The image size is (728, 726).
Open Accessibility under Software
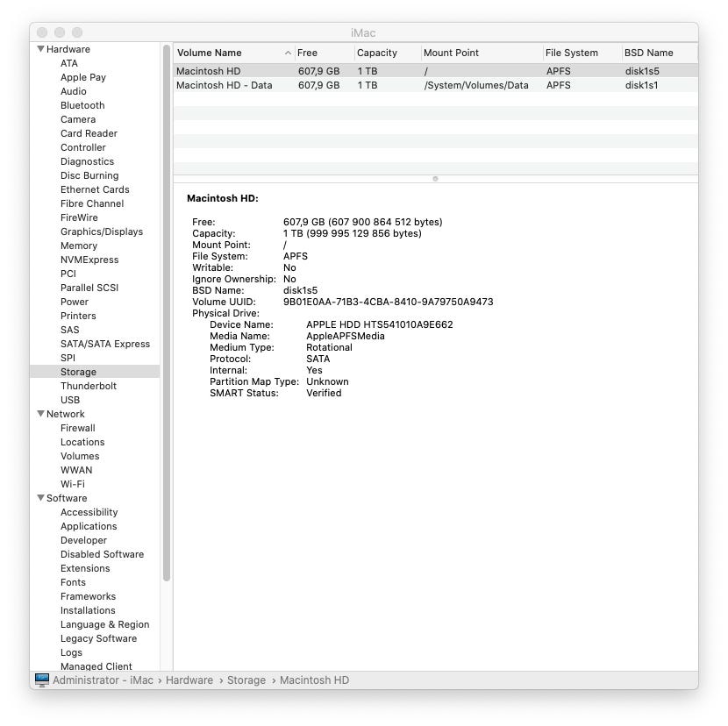click(x=89, y=512)
